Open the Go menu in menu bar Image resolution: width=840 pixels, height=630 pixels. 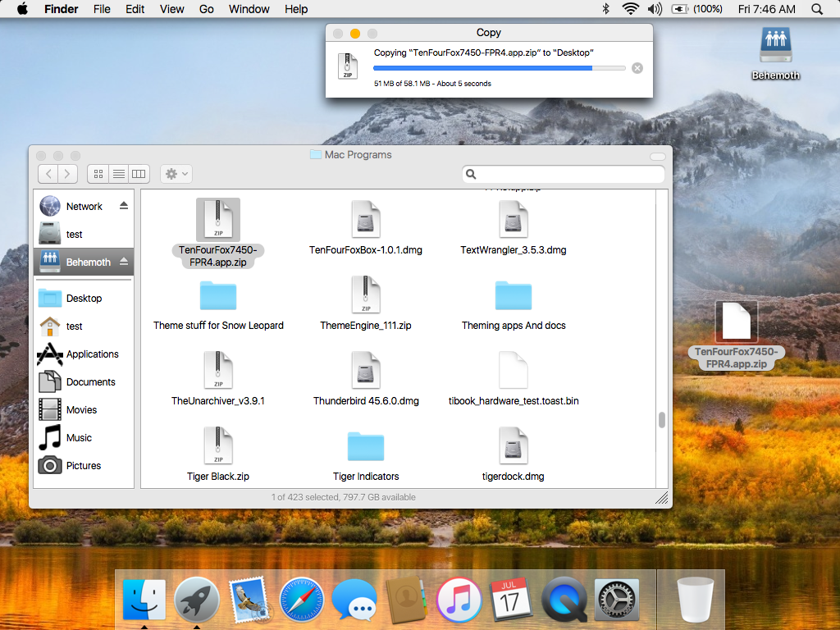tap(206, 9)
